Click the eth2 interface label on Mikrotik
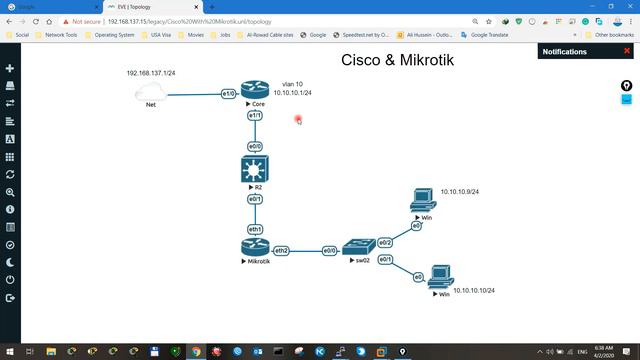The image size is (640, 360). click(281, 251)
